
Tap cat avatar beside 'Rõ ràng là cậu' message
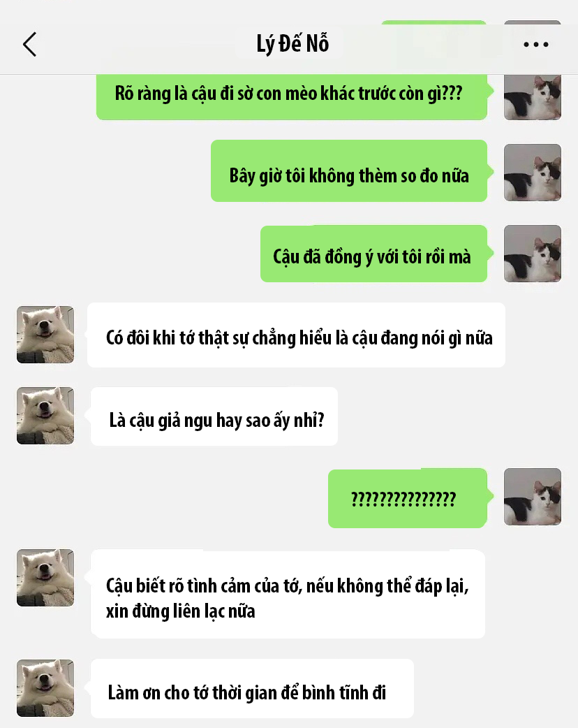(x=533, y=96)
